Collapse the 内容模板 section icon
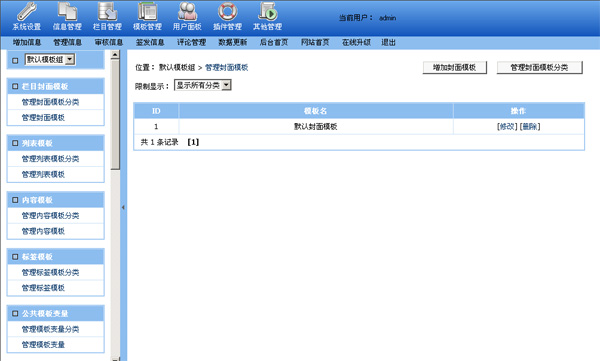The height and width of the screenshot is (361, 600). (x=15, y=200)
